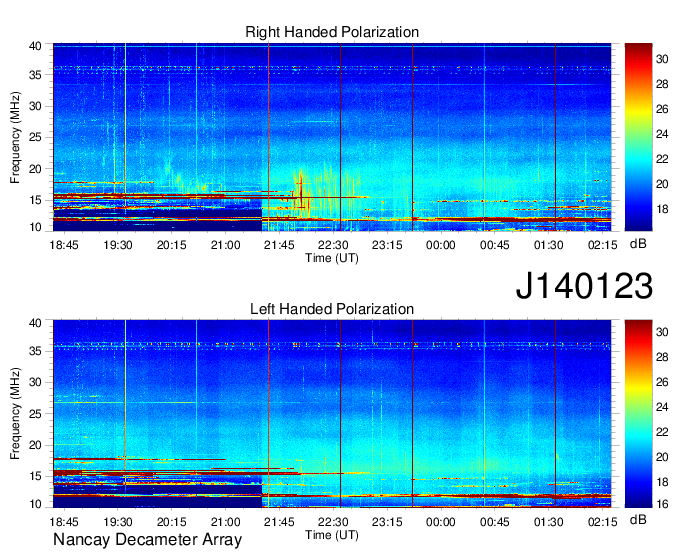Click the 35 MHz frequency tick on lower plot
This screenshot has width=680, height=552.
pos(35,351)
